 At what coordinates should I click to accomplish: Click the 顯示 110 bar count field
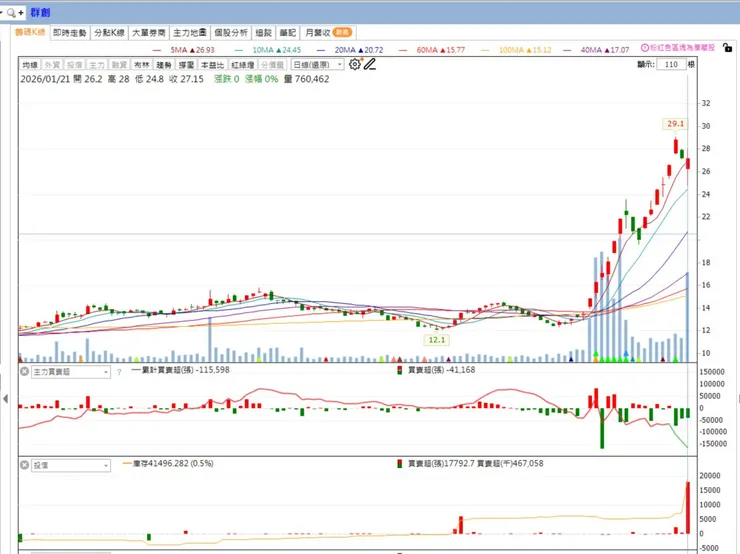click(671, 64)
